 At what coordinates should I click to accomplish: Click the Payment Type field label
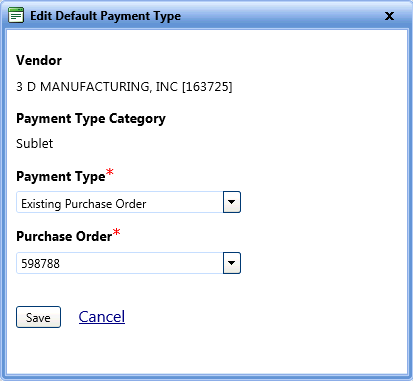[61, 176]
